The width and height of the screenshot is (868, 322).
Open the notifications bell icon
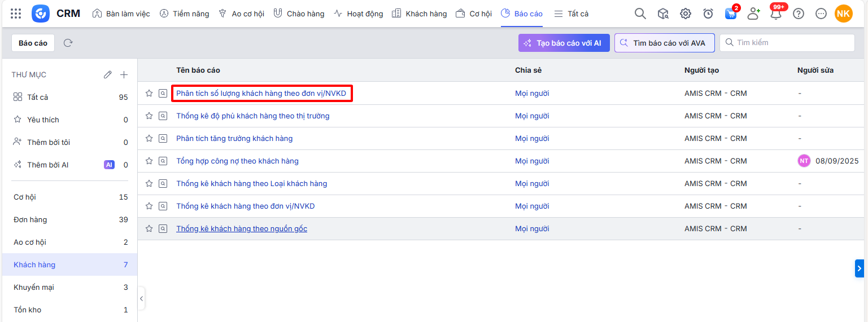776,14
